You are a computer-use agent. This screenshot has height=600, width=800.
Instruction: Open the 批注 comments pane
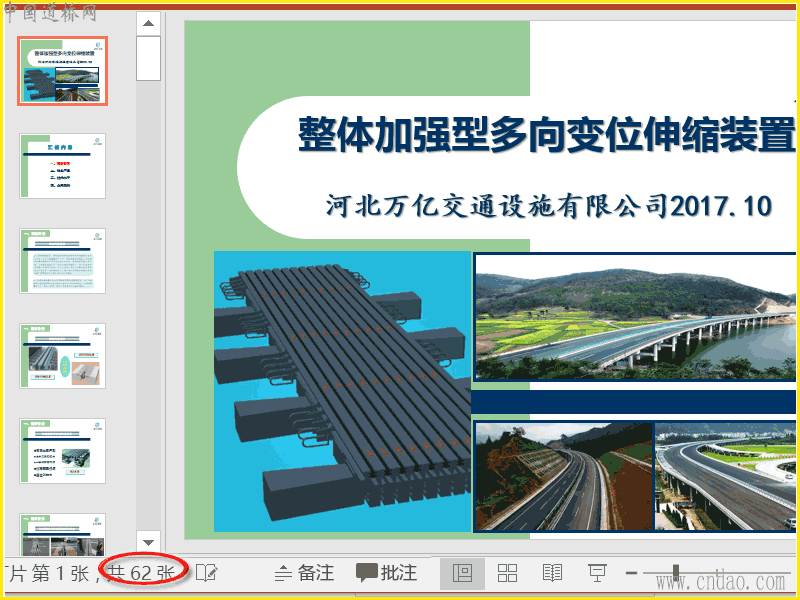pos(387,572)
